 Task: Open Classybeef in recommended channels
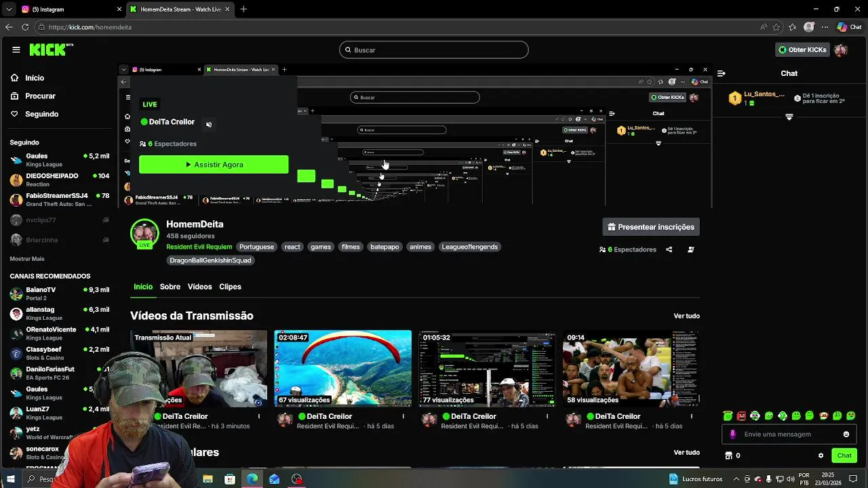tap(60, 353)
